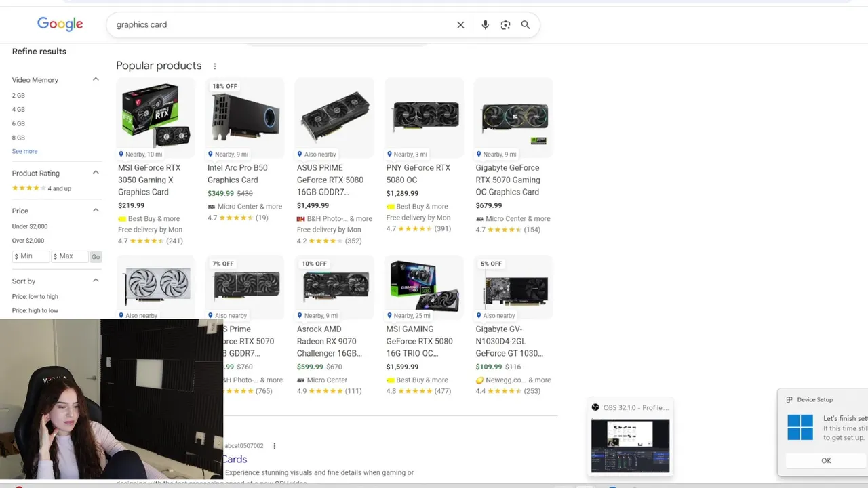Click the $109.99 sale price
The image size is (868, 488).
pos(489,367)
